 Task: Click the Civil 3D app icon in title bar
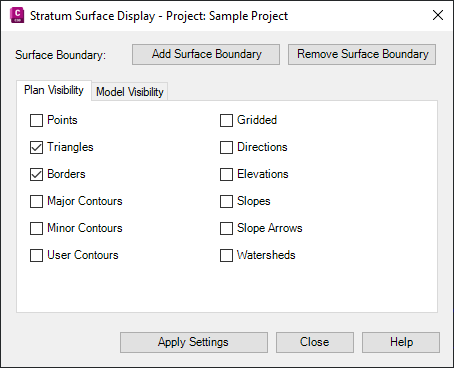coord(17,16)
